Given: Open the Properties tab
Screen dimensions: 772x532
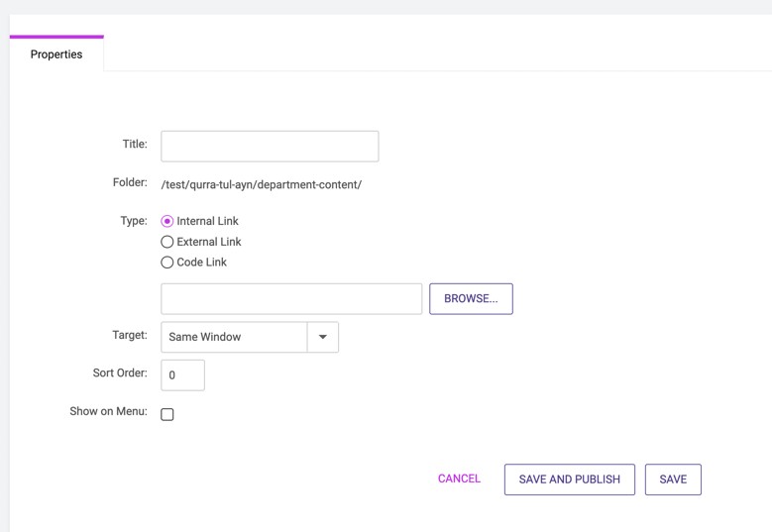Looking at the screenshot, I should (x=56, y=54).
